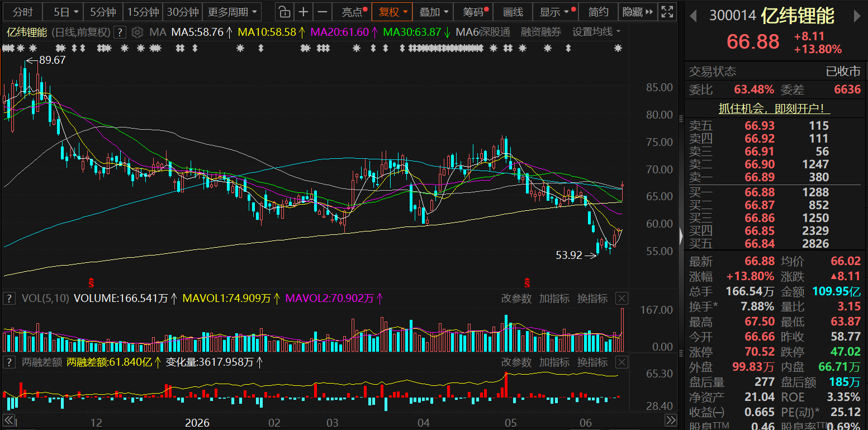Click stock code 300014 in the header
The height and width of the screenshot is (430, 868).
[x=733, y=16]
